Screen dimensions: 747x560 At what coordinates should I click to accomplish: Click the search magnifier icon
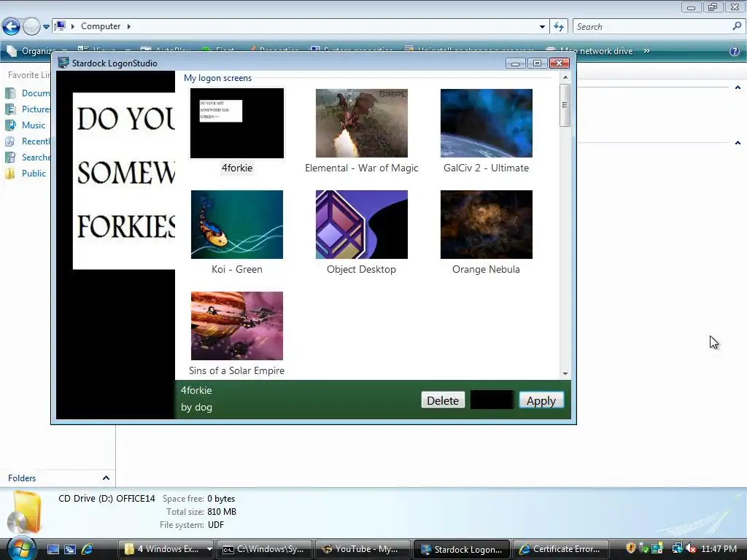pos(737,27)
